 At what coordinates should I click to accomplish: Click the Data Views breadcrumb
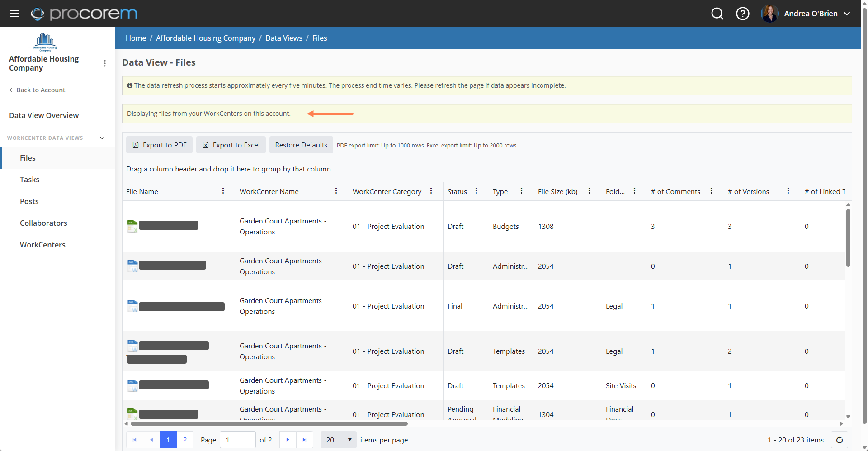(284, 38)
